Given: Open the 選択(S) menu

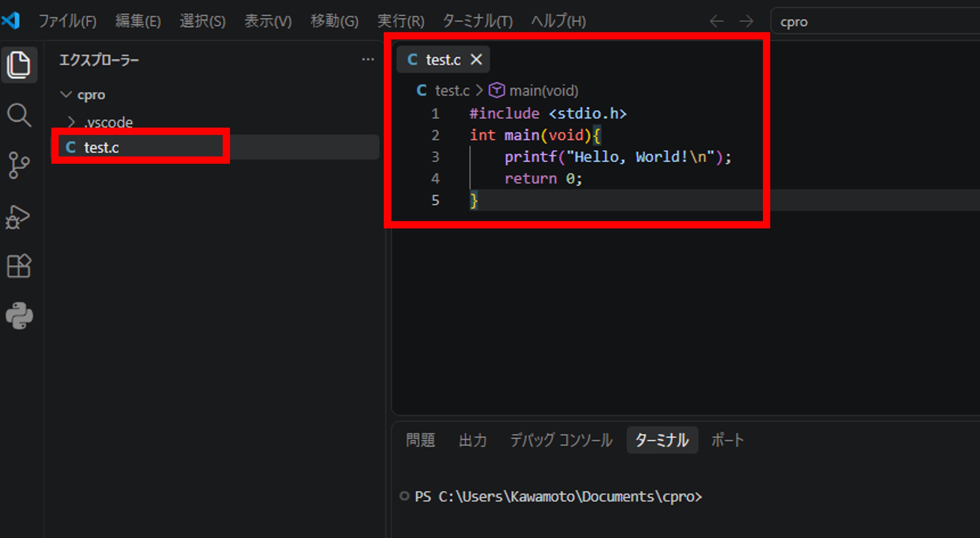Looking at the screenshot, I should 202,21.
